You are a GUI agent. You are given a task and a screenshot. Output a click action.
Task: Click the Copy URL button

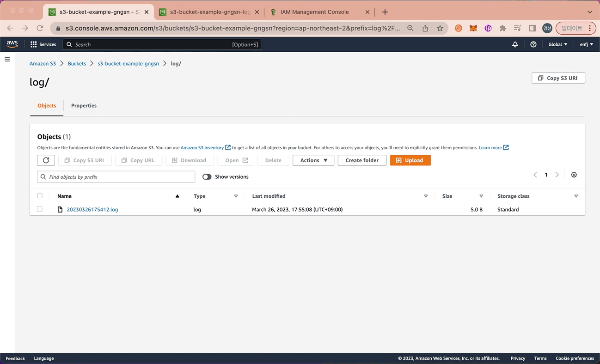point(139,160)
